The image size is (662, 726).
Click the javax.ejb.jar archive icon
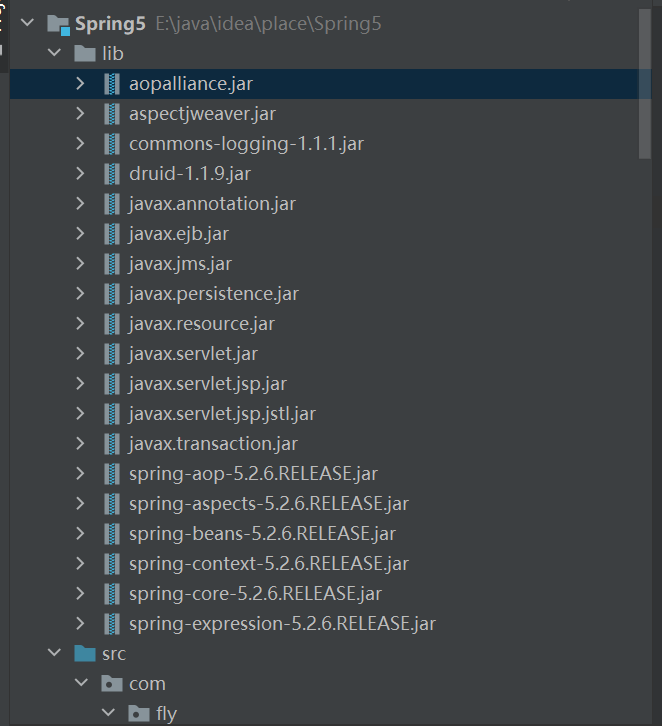click(x=112, y=234)
